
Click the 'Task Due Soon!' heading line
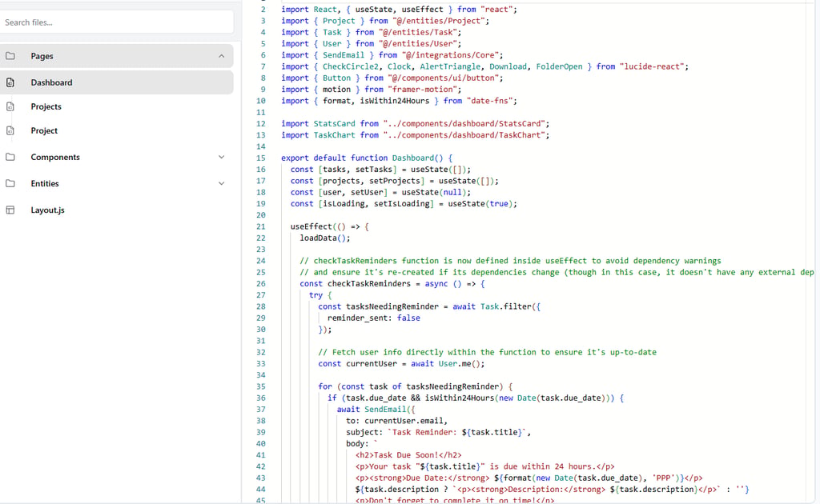pyautogui.click(x=408, y=455)
